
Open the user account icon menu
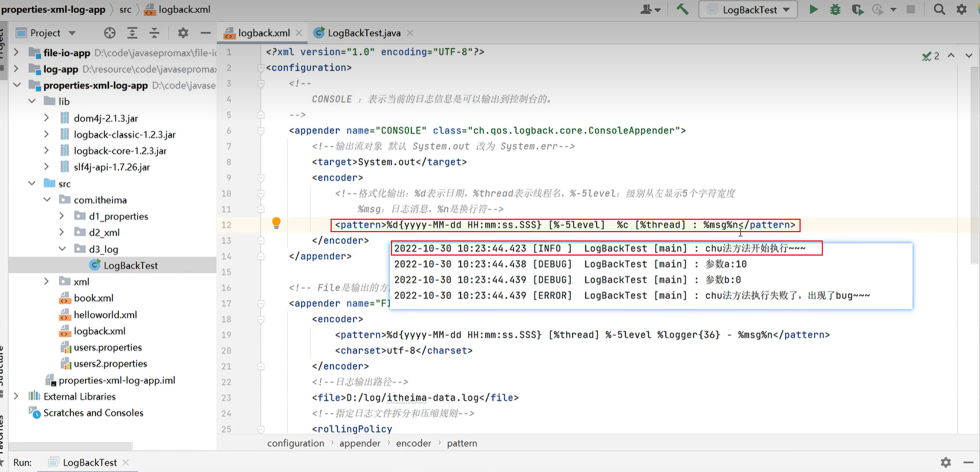pyautogui.click(x=650, y=9)
